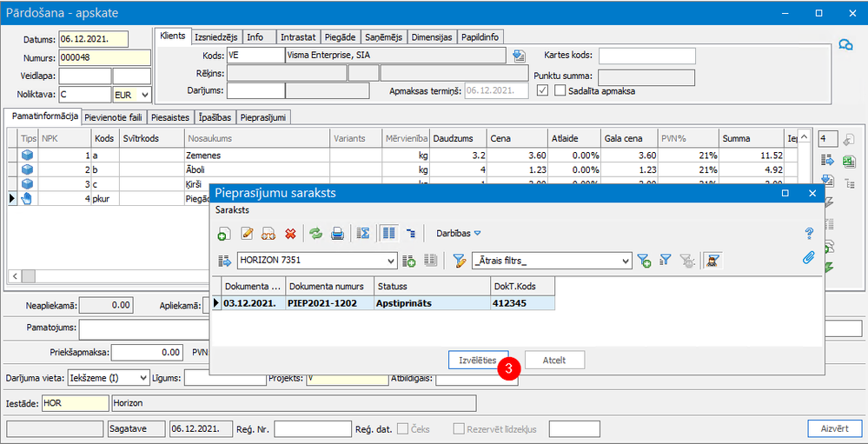Click the green refresh arrows icon
This screenshot has height=444, width=868.
[x=316, y=234]
